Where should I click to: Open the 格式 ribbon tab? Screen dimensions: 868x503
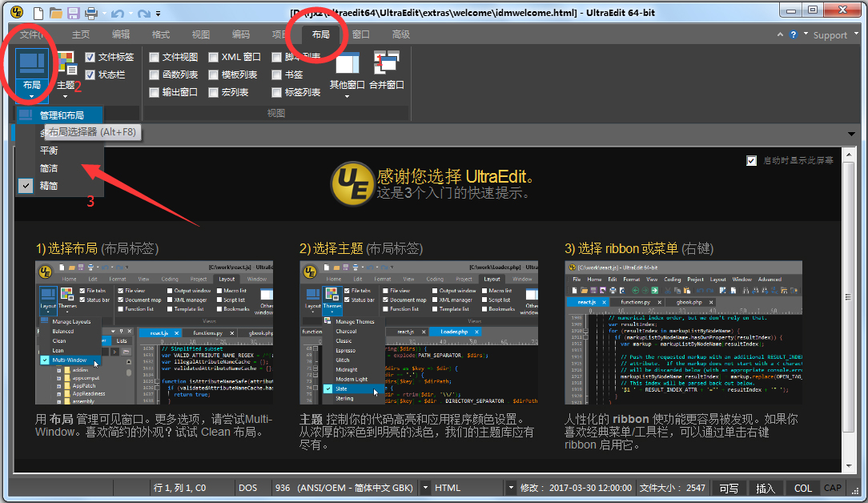[x=160, y=34]
